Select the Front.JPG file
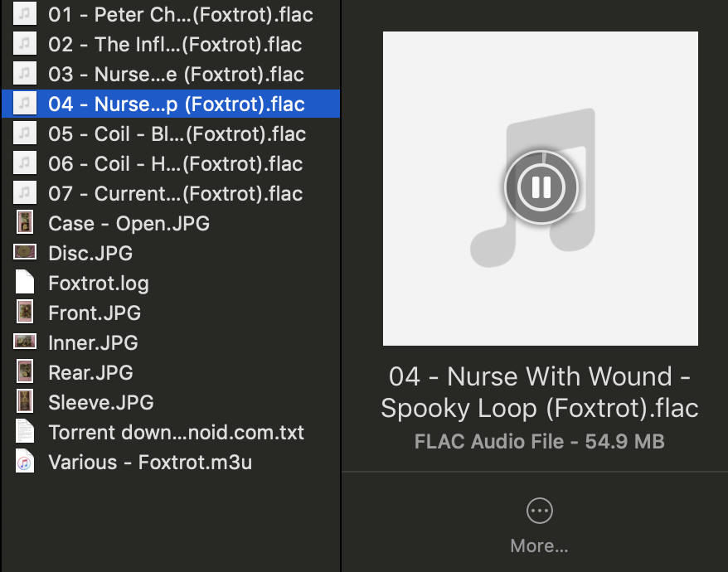This screenshot has height=572, width=728. coord(171,313)
